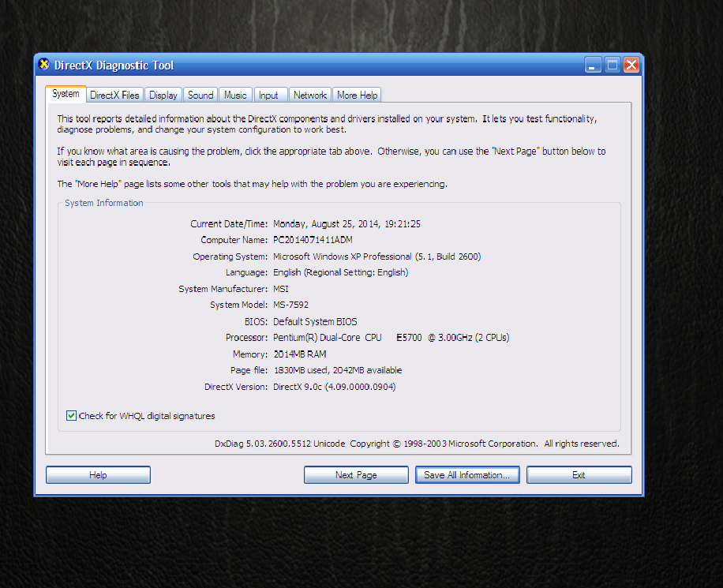Screen dimensions: 723x588
Task: Click the DirectX Diagnostic Tool title bar text
Action: pos(114,66)
